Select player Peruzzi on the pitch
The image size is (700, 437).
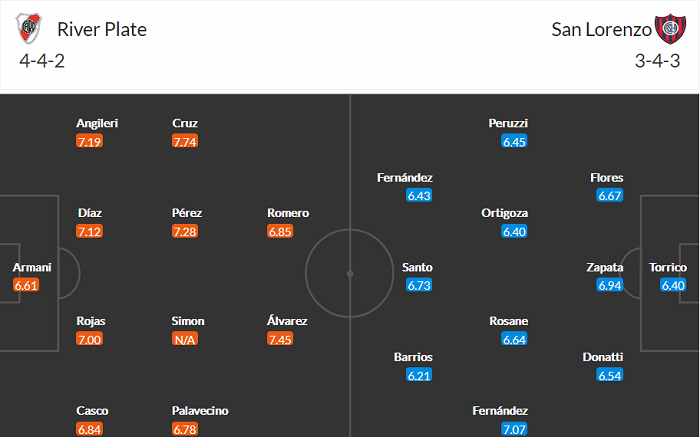(x=508, y=123)
